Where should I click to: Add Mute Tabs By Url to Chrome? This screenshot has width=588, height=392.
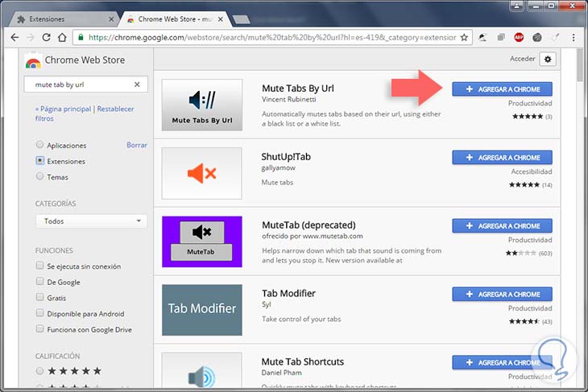pos(502,89)
